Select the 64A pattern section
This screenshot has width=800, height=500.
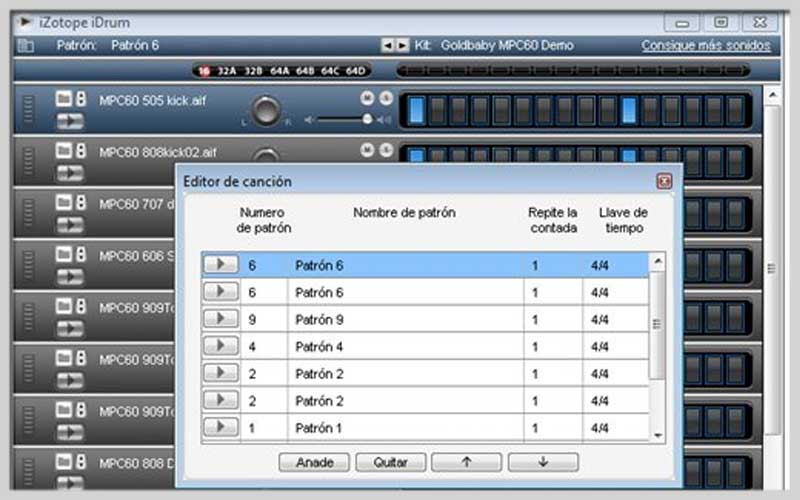(280, 71)
